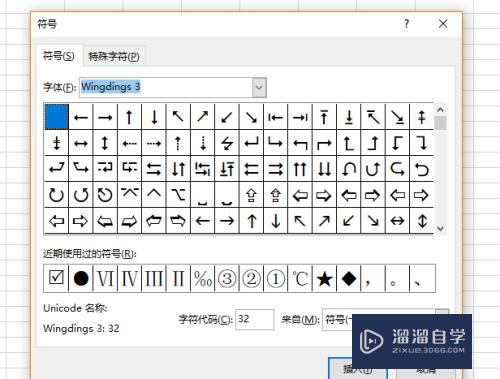Choose the down arrow with underbar symbol
The height and width of the screenshot is (379, 500).
coord(349,117)
